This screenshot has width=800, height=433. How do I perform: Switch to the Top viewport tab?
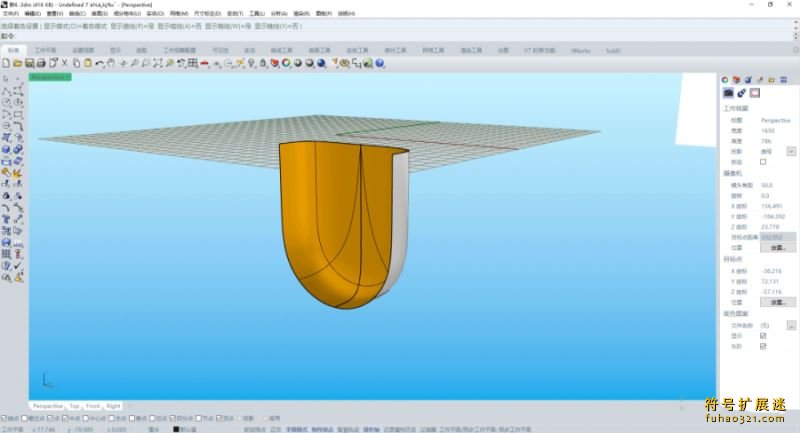tap(74, 406)
